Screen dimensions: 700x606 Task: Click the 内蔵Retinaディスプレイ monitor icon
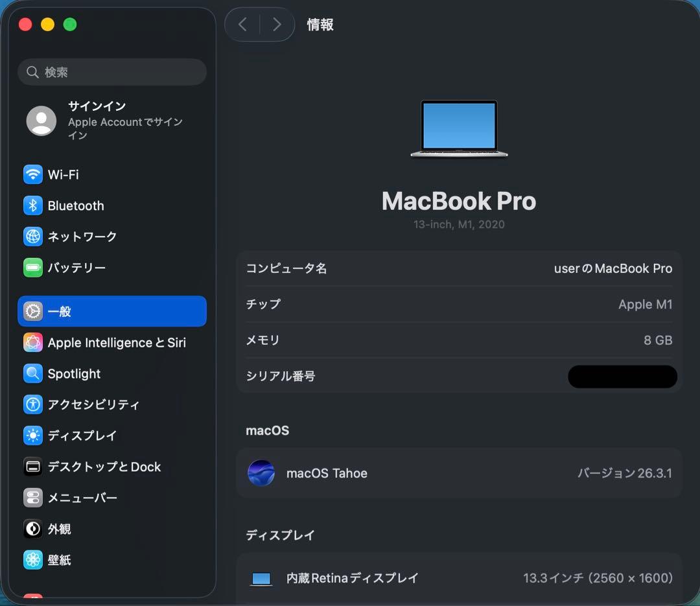pos(261,578)
